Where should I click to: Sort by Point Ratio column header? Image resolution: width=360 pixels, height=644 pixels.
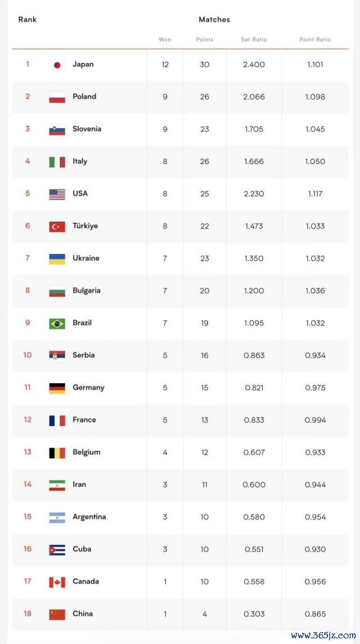pos(315,40)
